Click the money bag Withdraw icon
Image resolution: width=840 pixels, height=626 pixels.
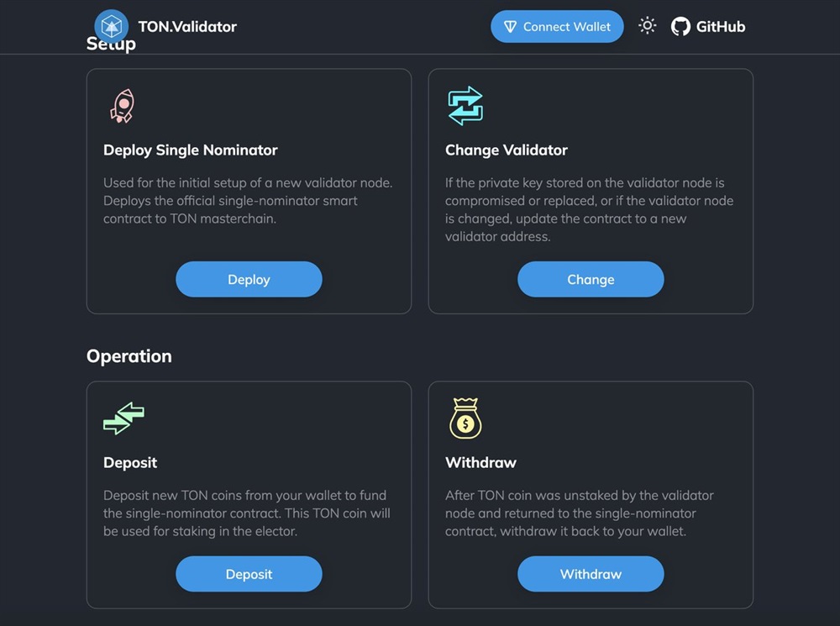point(465,418)
